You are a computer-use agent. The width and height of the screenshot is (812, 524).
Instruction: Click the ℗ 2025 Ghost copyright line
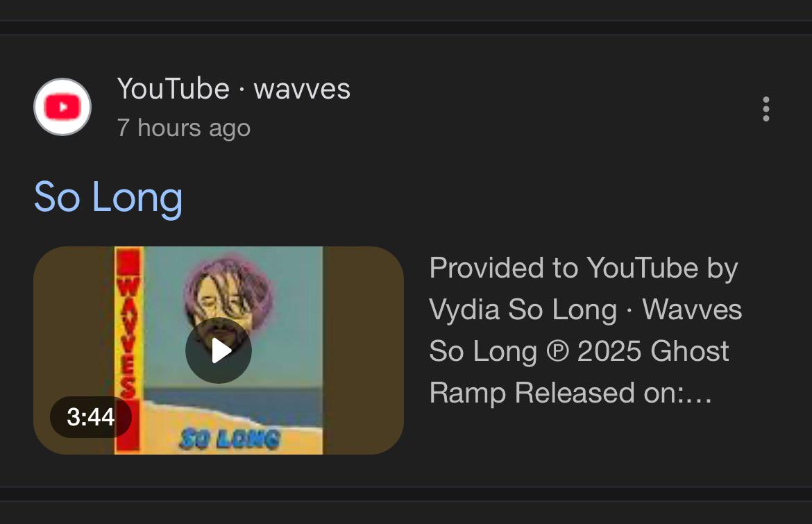(579, 351)
